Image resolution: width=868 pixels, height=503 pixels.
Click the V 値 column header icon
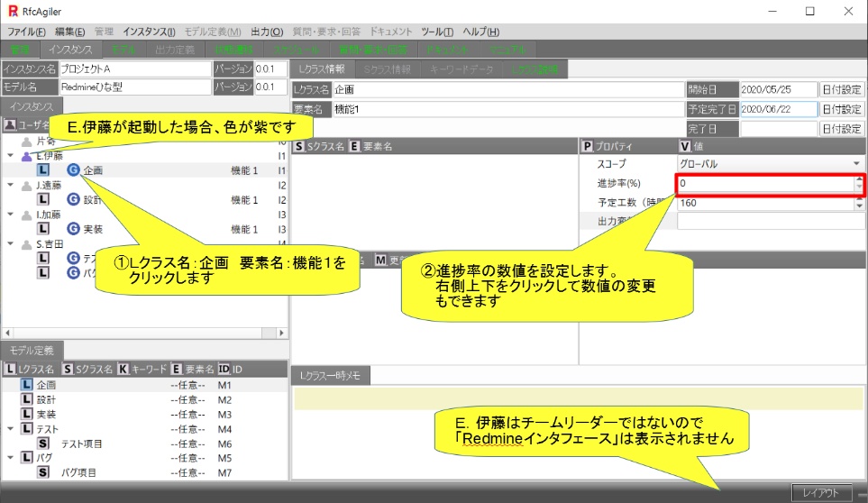685,146
